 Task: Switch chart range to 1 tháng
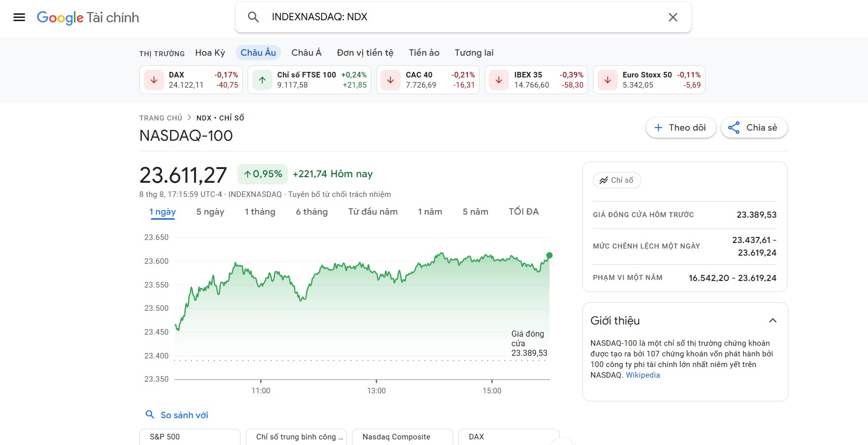click(x=260, y=212)
